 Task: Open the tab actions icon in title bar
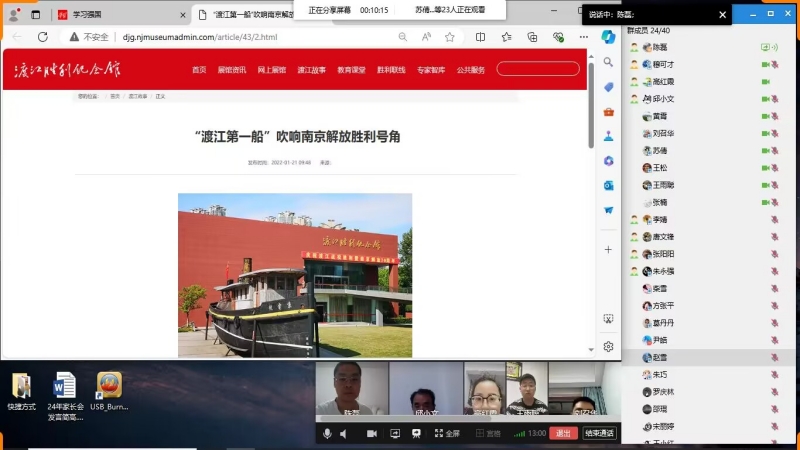click(35, 15)
